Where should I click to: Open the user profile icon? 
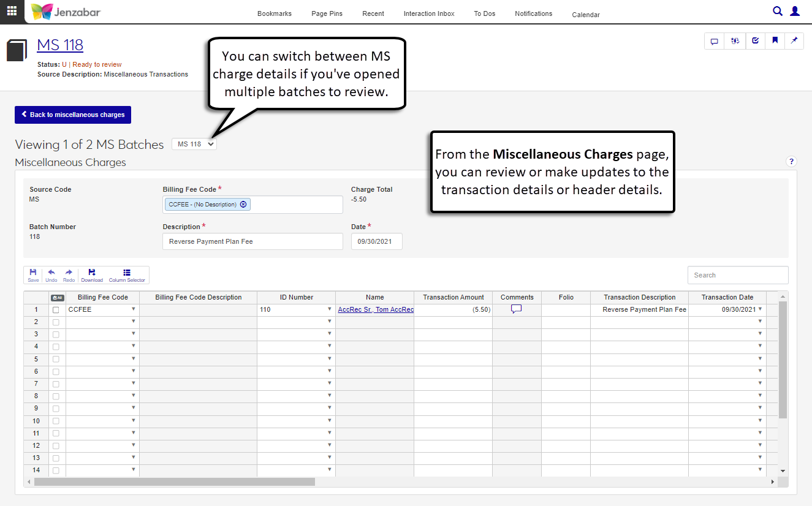click(795, 11)
